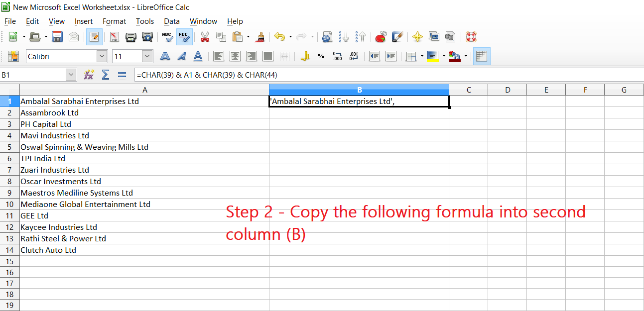Open Data Sources icon
The width and height of the screenshot is (644, 311).
(450, 37)
